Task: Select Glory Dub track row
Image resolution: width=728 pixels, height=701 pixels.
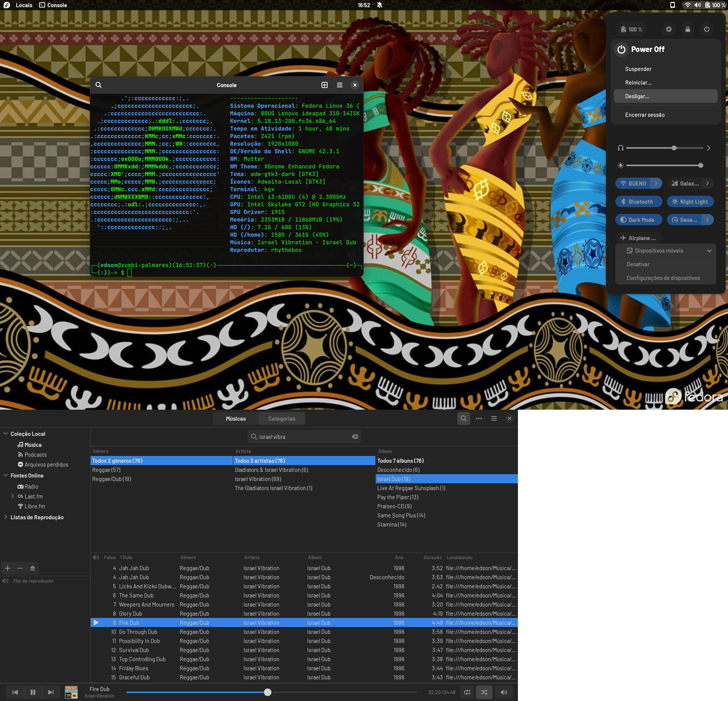Action: tap(304, 613)
